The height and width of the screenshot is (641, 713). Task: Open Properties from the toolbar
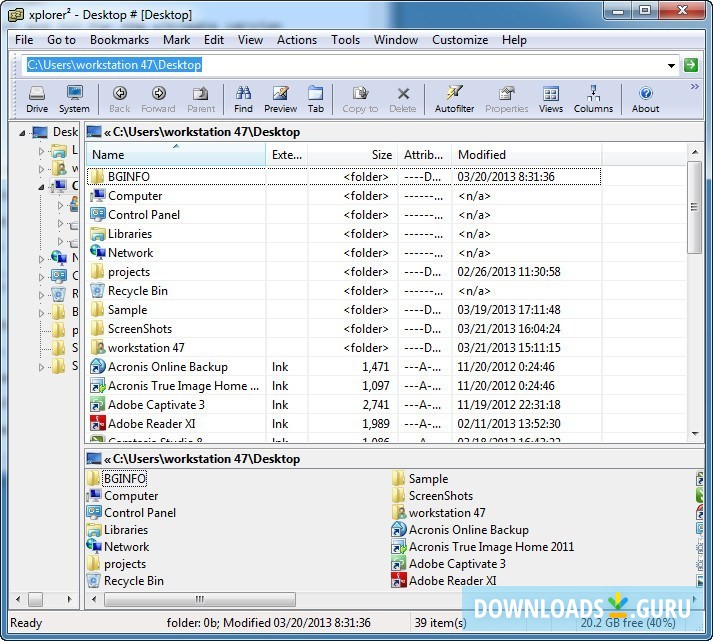[507, 99]
